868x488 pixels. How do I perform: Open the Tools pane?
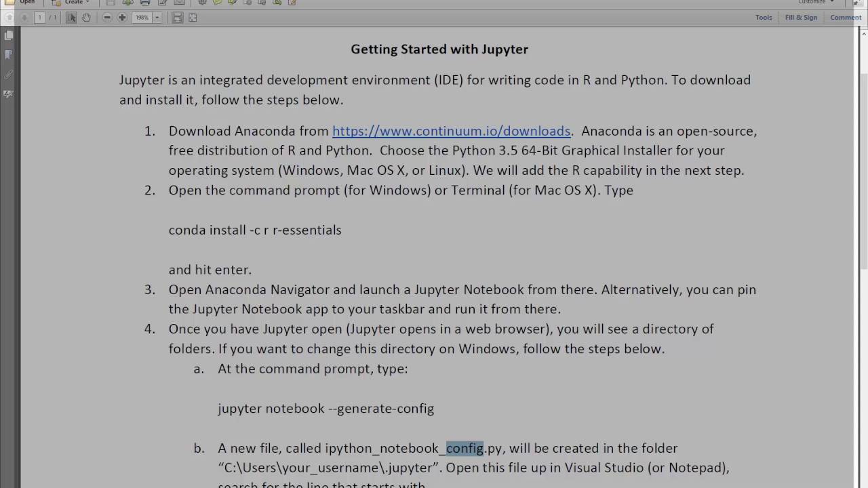coord(764,18)
